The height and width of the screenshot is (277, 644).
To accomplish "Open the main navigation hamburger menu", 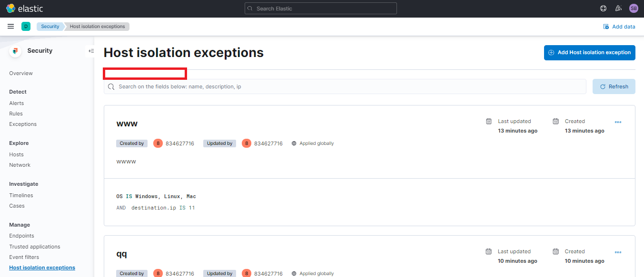I will (x=10, y=26).
